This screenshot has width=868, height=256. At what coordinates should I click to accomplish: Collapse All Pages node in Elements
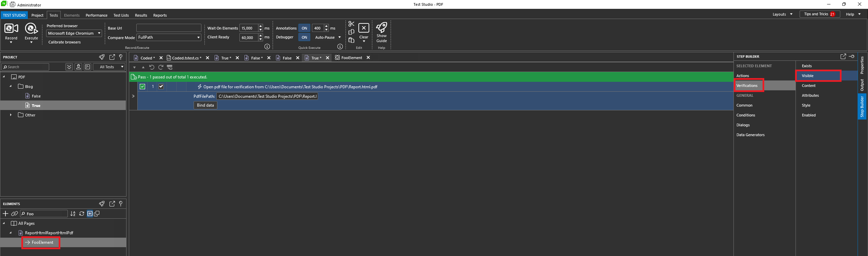[x=4, y=223]
